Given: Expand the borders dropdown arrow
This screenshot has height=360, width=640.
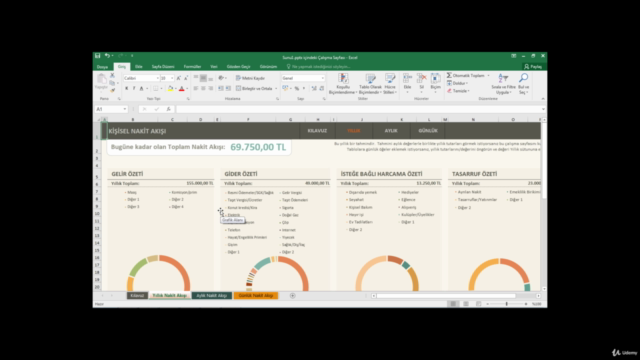Looking at the screenshot, I should pyautogui.click(x=161, y=89).
